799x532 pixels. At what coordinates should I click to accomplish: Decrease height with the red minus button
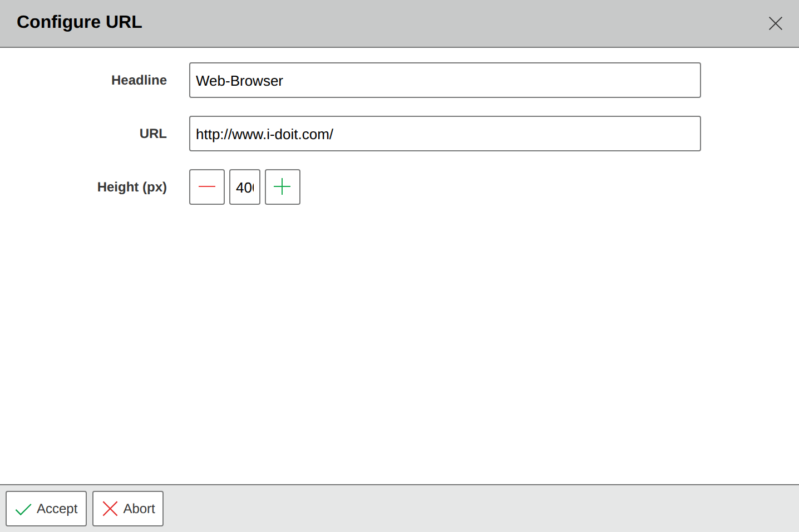[x=207, y=187]
